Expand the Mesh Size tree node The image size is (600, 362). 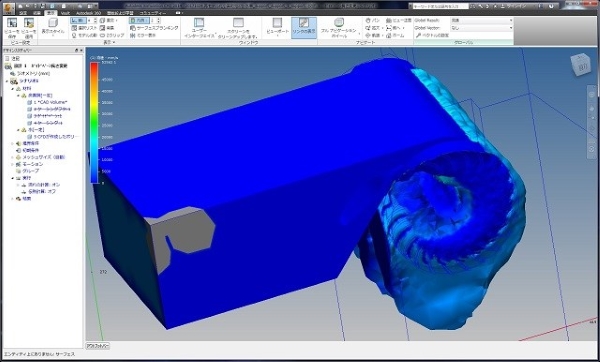(13, 157)
